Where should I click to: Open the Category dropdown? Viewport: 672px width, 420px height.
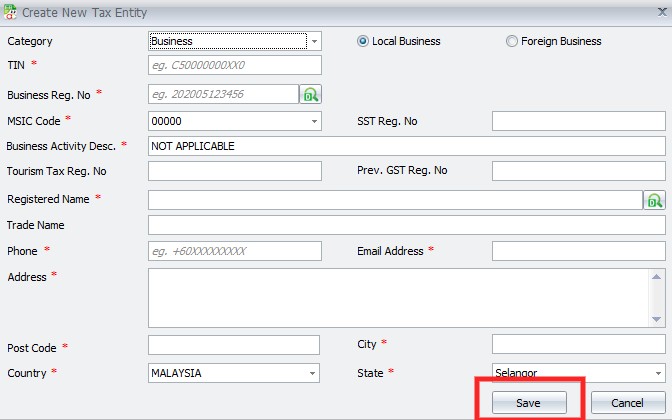(314, 41)
